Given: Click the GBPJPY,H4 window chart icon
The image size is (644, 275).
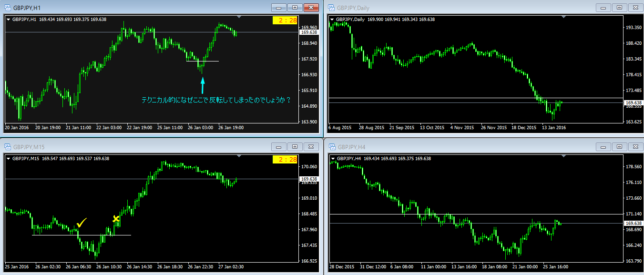Looking at the screenshot, I should (331, 146).
